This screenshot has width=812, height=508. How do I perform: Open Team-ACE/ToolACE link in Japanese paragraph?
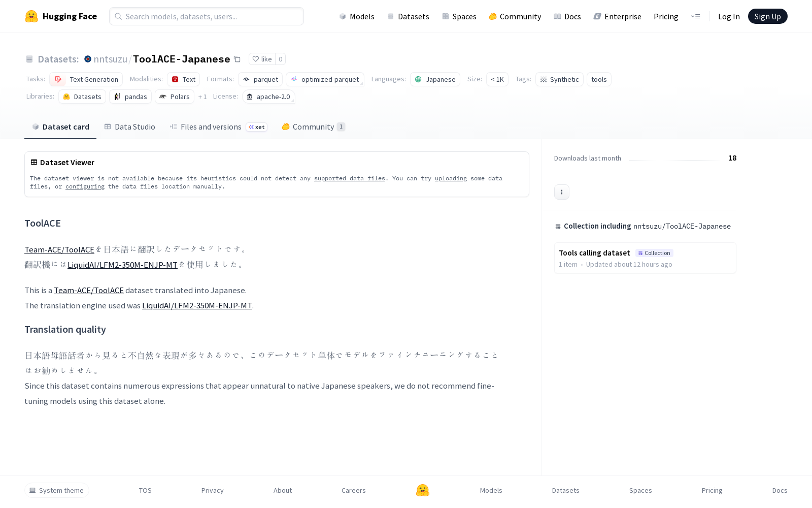coord(59,249)
